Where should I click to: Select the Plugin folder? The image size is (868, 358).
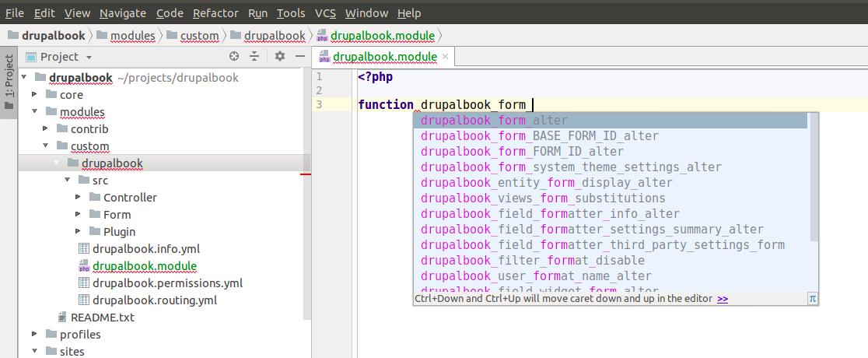pyautogui.click(x=120, y=232)
